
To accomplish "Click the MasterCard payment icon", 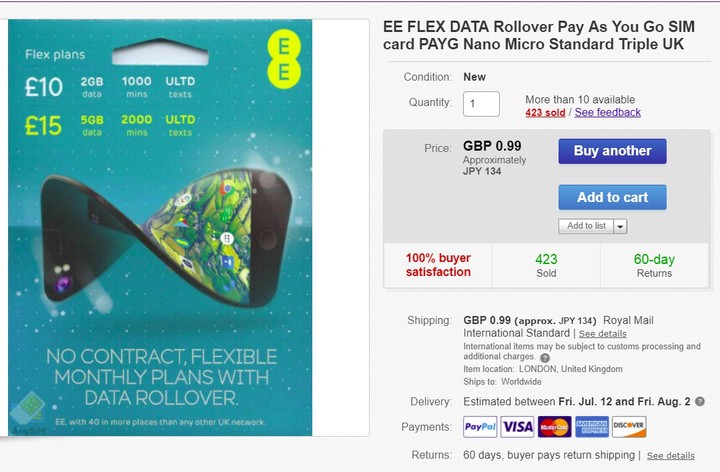I will pyautogui.click(x=554, y=427).
